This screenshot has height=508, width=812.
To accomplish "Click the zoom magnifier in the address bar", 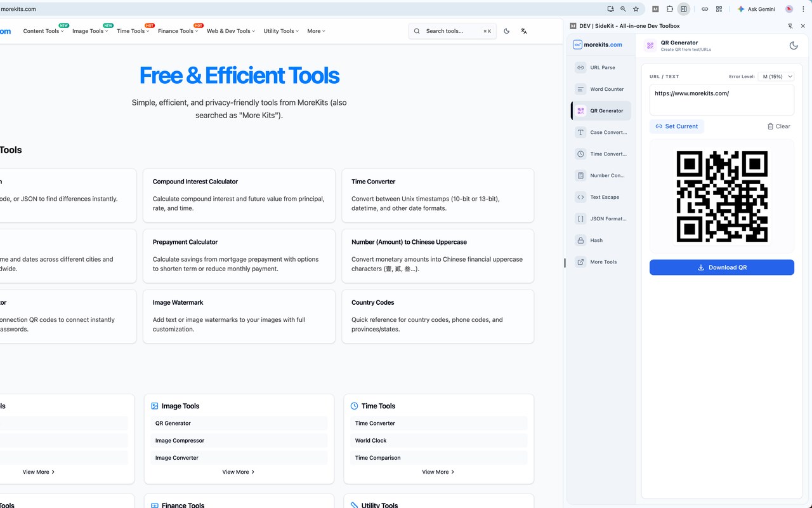I will click(x=623, y=9).
